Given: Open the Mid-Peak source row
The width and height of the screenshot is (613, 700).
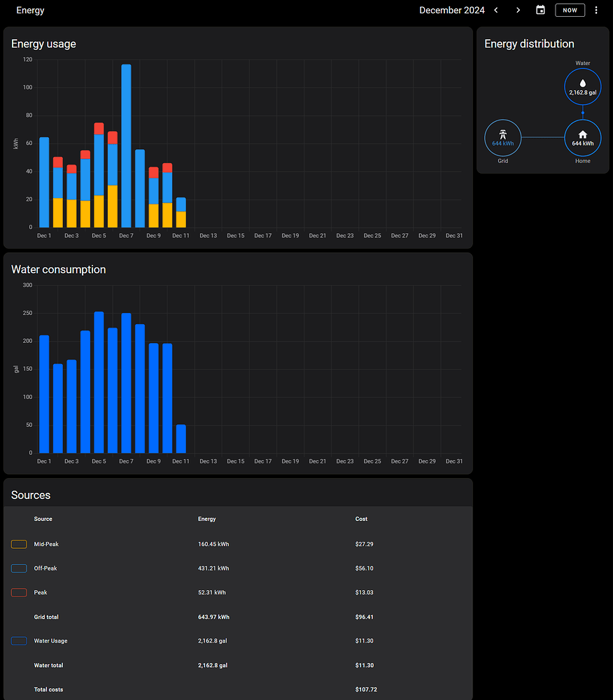Looking at the screenshot, I should [x=45, y=544].
